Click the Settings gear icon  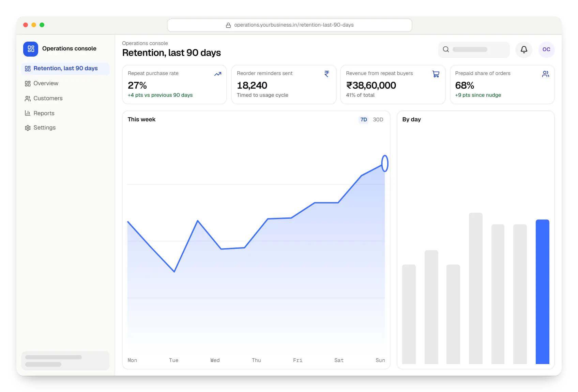click(x=28, y=128)
